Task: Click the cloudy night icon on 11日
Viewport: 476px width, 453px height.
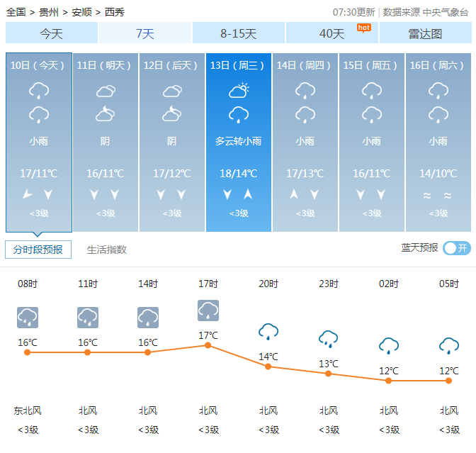Action: tap(105, 113)
